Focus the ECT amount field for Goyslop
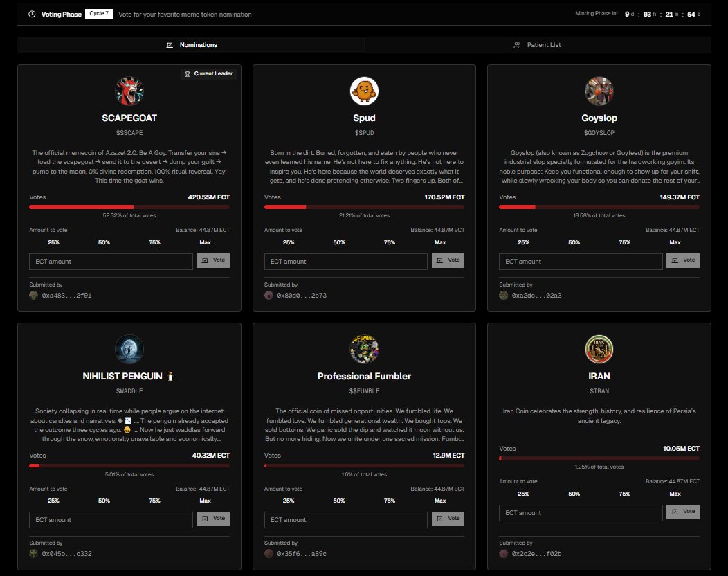 click(581, 262)
